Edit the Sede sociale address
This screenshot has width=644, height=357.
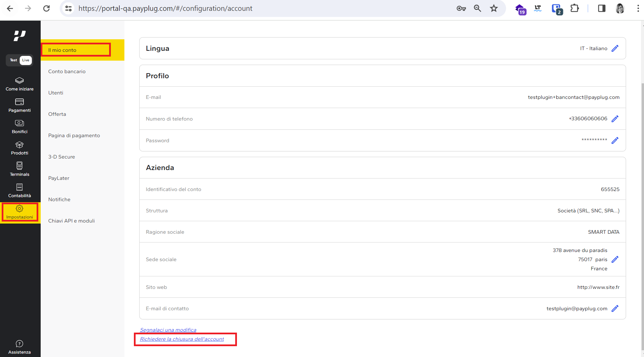point(615,259)
